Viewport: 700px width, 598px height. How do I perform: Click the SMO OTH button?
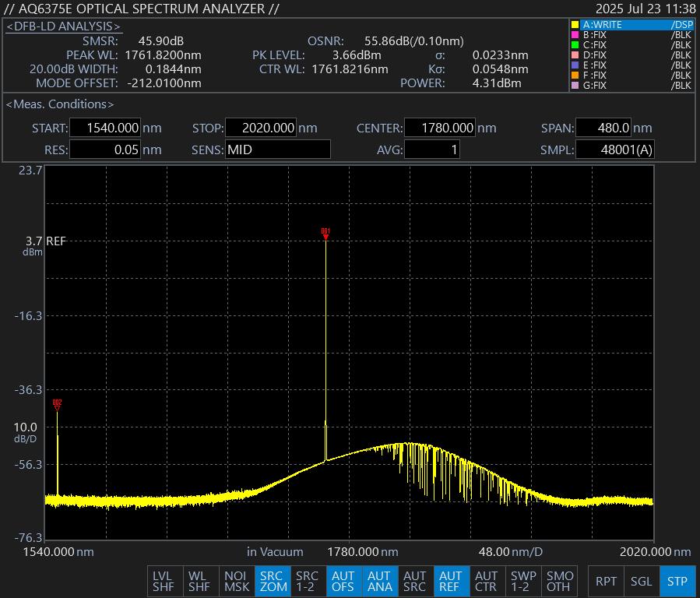(559, 581)
